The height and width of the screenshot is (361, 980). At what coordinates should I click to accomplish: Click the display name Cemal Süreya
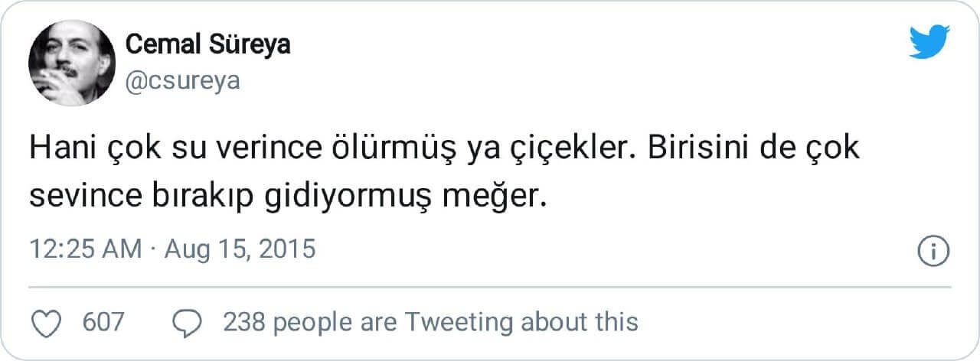(207, 45)
